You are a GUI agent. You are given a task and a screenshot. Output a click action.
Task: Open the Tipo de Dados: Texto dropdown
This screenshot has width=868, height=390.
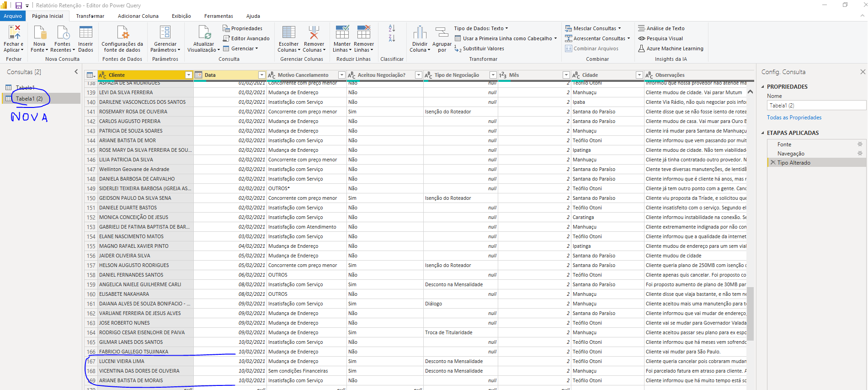coord(481,28)
